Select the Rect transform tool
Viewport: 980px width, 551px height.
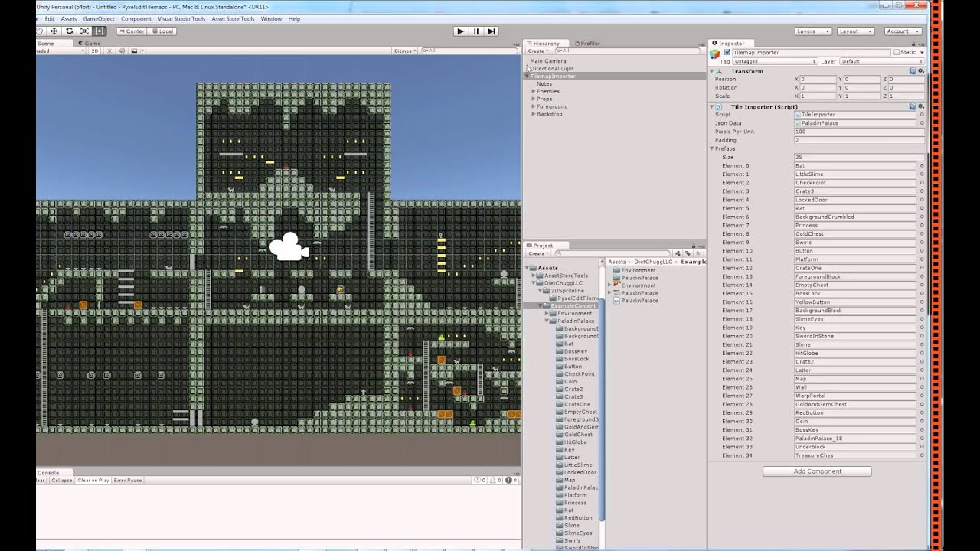tap(100, 31)
